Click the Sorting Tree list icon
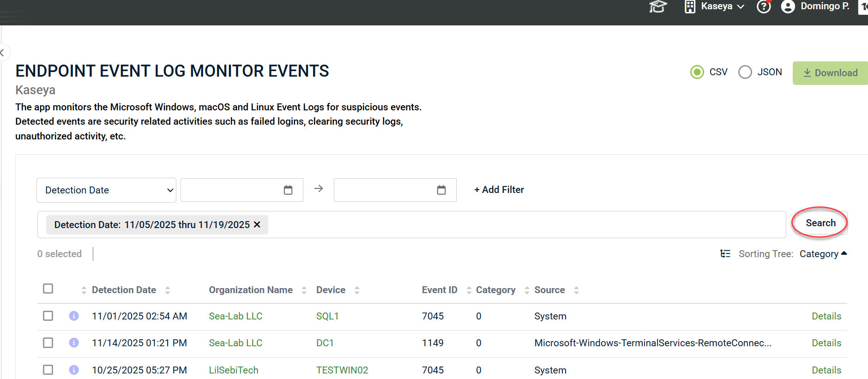The image size is (868, 379). coord(725,254)
